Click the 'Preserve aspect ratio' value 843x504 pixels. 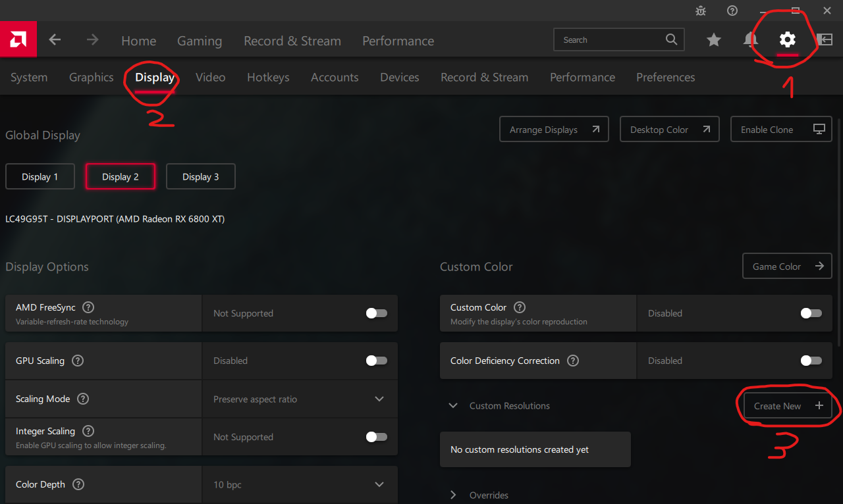pyautogui.click(x=256, y=399)
